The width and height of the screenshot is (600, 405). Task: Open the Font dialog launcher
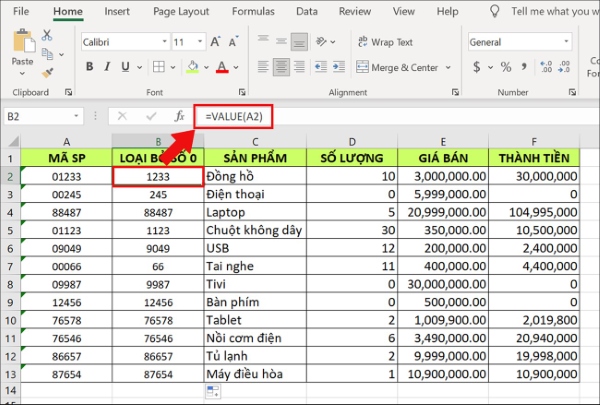[x=242, y=92]
